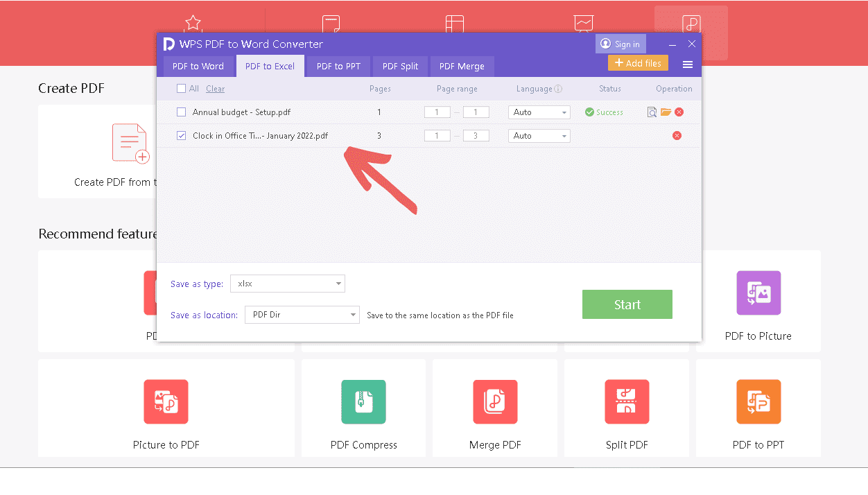The image size is (868, 495).
Task: Check the Annual budget - Setup.pdf checkbox
Action: (182, 112)
